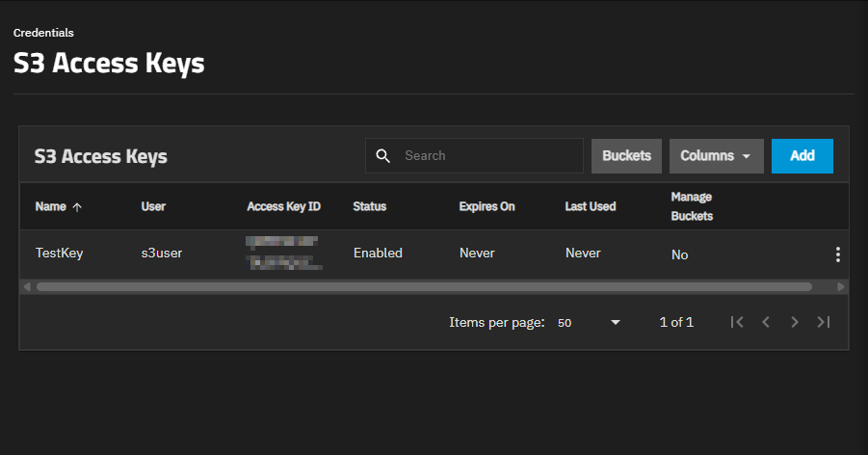
Task: Click the Name sort arrow icon
Action: pos(77,207)
